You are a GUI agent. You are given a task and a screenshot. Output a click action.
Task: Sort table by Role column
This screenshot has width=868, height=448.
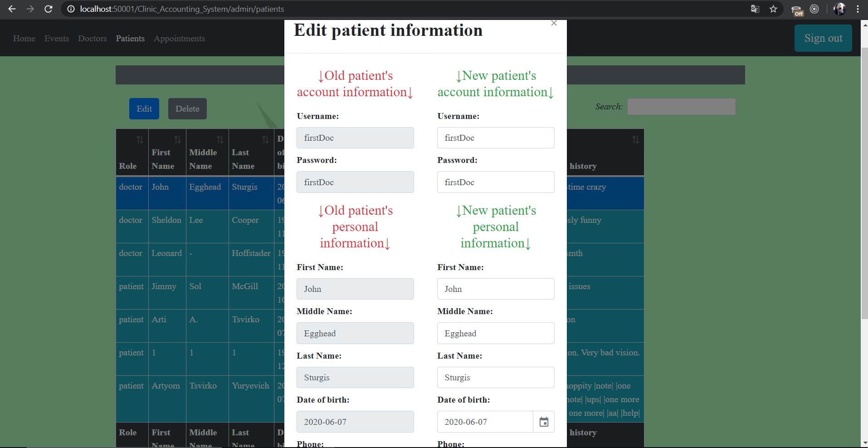click(140, 140)
